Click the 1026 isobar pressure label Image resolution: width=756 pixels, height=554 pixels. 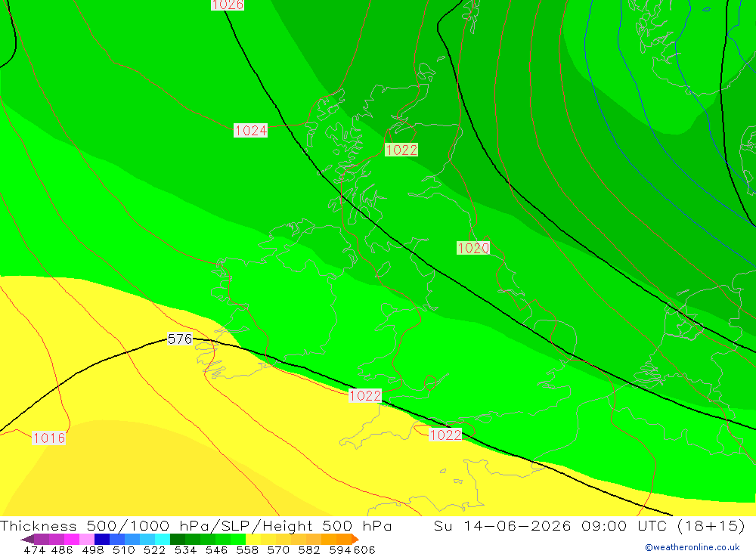(x=228, y=5)
